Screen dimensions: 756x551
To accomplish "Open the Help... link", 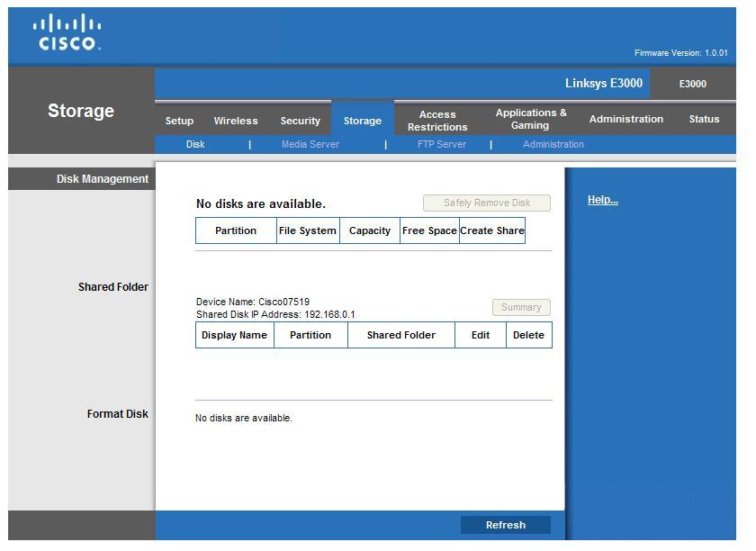I will 603,200.
